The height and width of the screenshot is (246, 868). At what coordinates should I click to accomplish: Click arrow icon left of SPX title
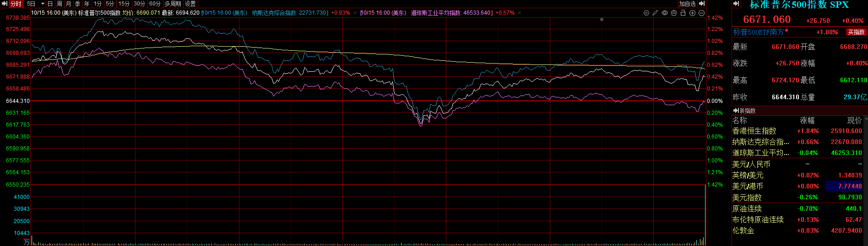[x=737, y=4]
